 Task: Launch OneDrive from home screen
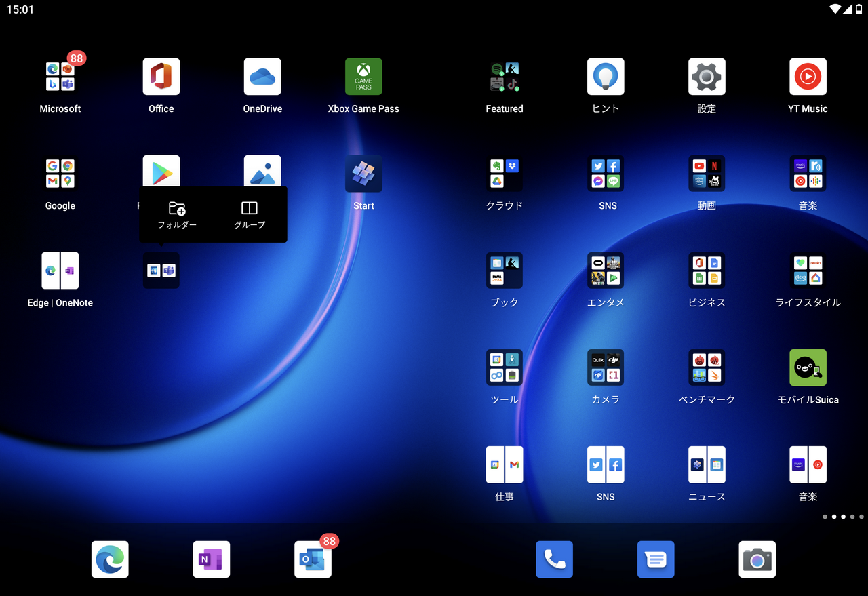(x=262, y=77)
